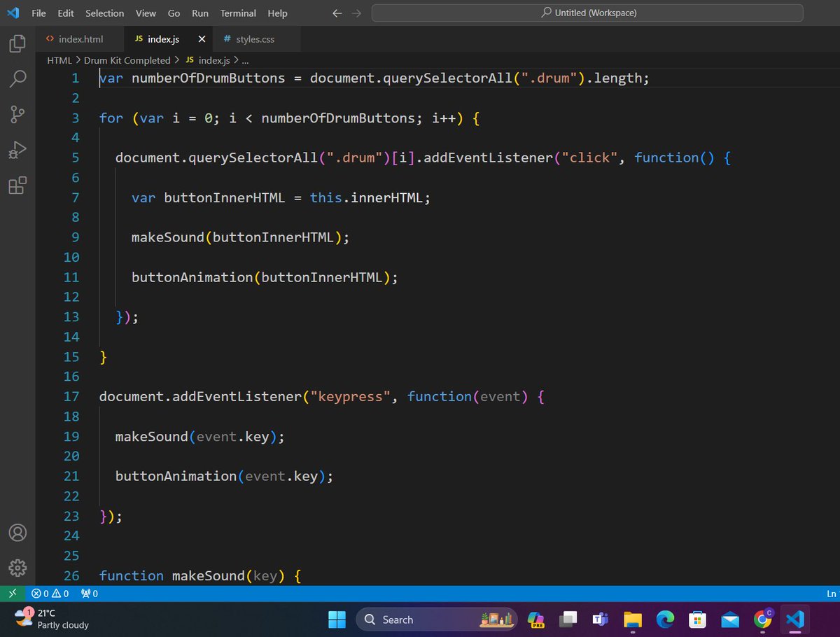Click the forwarded ports indicator
Image resolution: width=840 pixels, height=637 pixels.
(x=89, y=593)
